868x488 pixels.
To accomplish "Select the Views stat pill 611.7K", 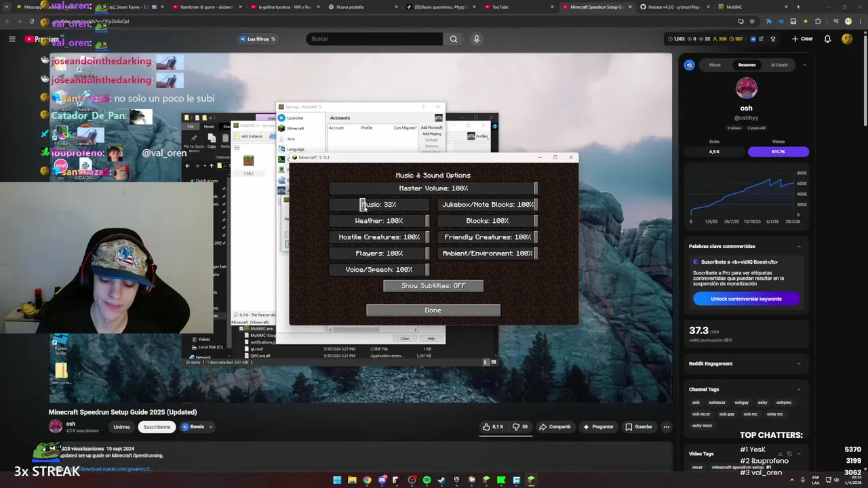I will click(778, 152).
